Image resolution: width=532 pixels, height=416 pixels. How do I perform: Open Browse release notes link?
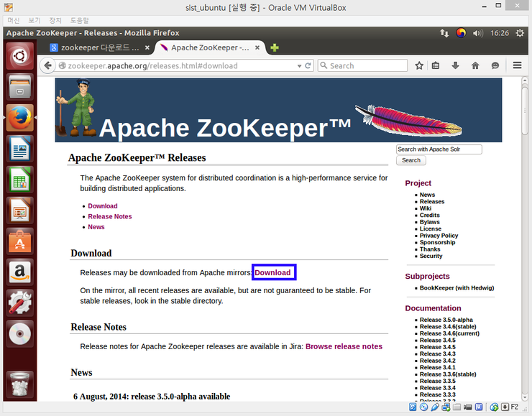click(344, 346)
